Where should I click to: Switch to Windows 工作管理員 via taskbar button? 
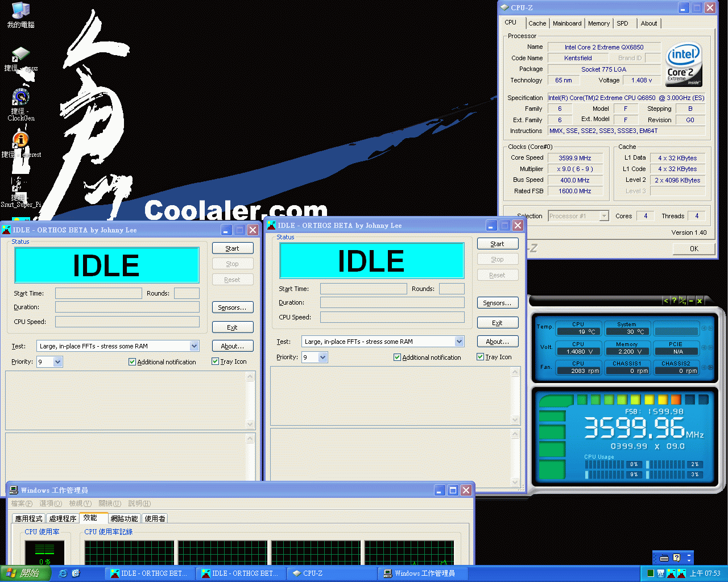pyautogui.click(x=424, y=573)
